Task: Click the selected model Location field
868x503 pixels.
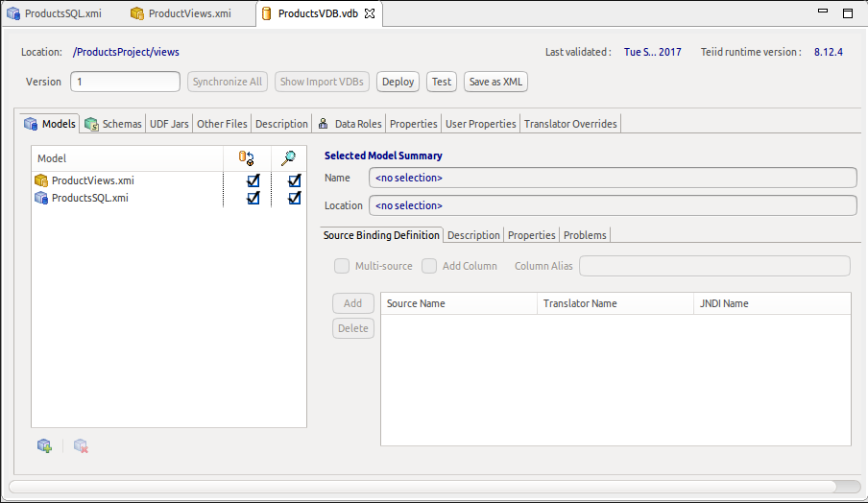Action: point(613,205)
